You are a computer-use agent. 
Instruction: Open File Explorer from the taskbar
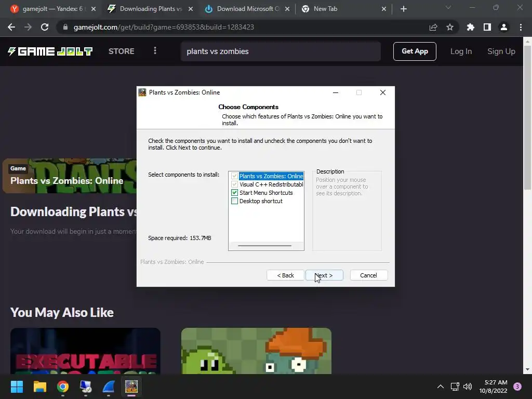(39, 387)
